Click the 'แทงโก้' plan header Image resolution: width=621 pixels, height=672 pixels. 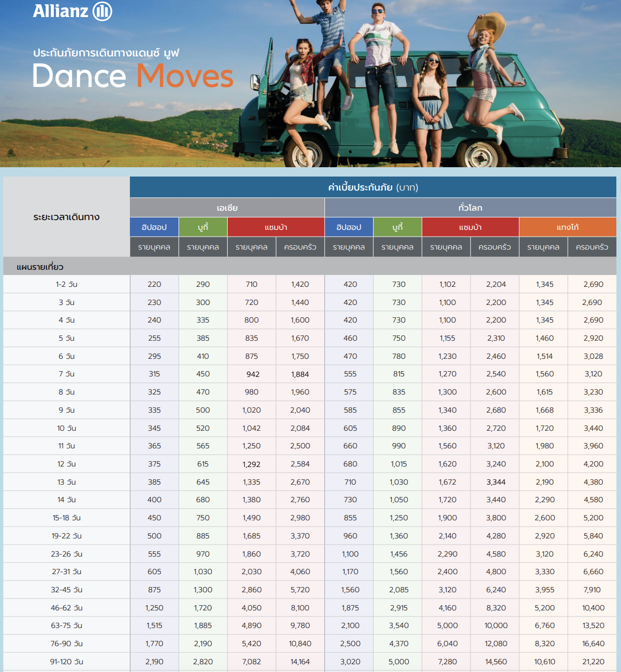coord(568,227)
